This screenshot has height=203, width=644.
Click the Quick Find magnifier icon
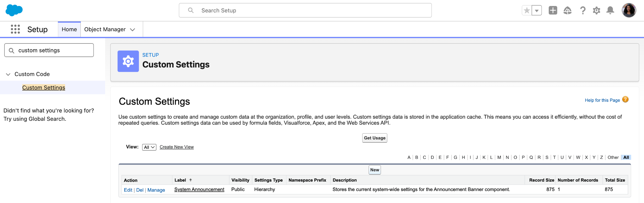click(x=11, y=50)
